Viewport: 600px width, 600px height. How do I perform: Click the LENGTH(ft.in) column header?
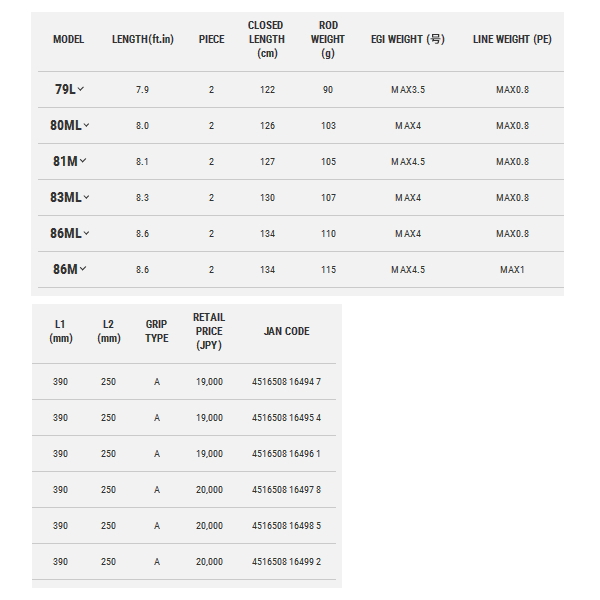(x=143, y=39)
